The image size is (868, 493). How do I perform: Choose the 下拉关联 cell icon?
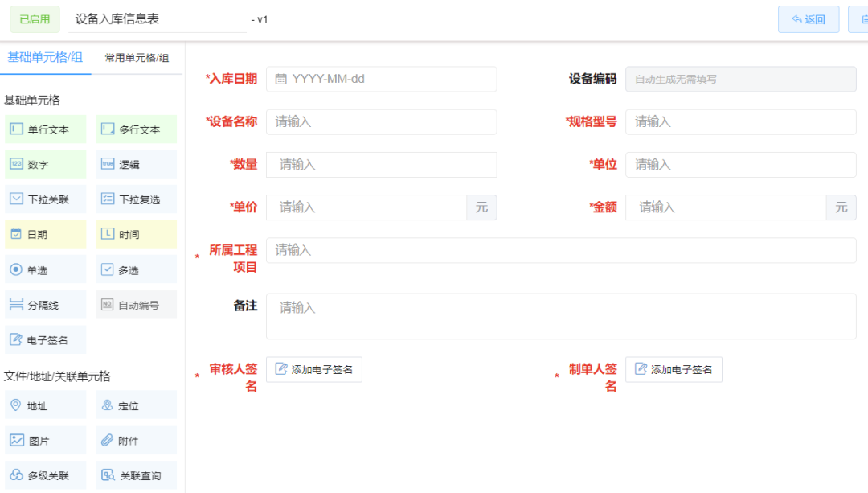coord(16,199)
